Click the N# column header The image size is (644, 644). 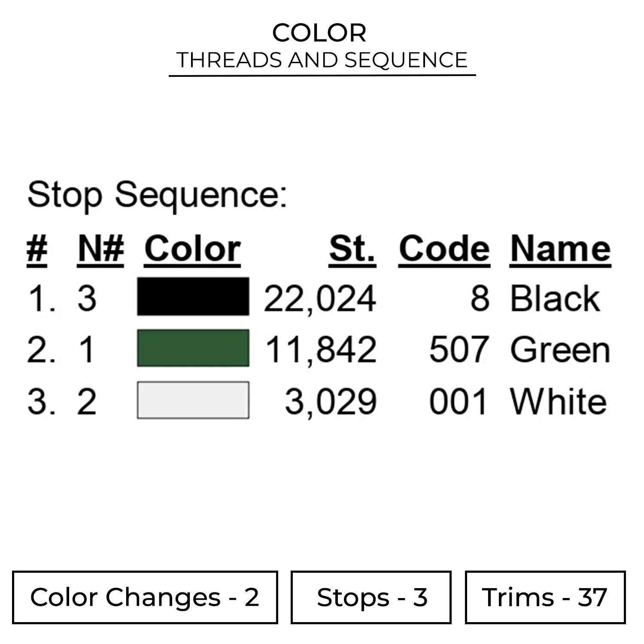coord(101,249)
